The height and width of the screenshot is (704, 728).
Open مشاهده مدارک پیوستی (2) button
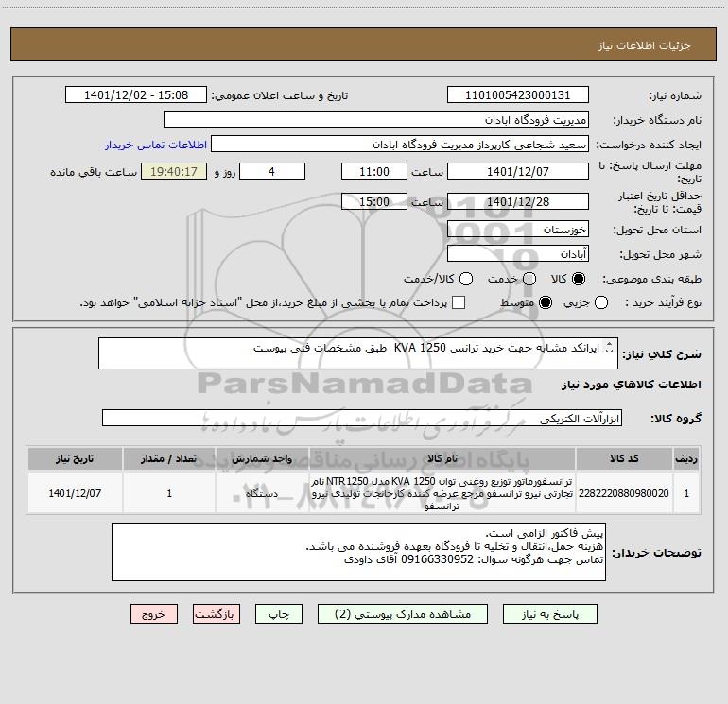click(x=403, y=614)
